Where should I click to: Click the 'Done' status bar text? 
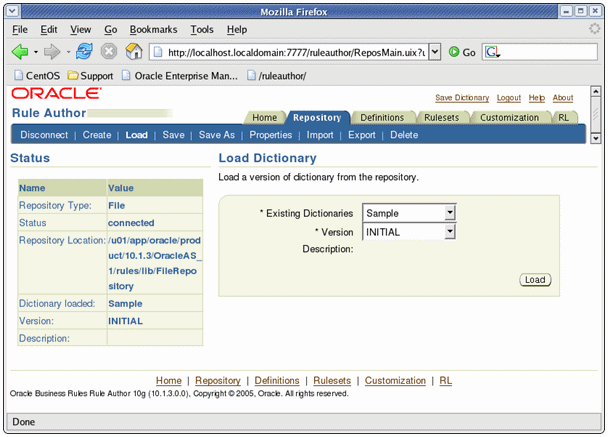pos(24,422)
